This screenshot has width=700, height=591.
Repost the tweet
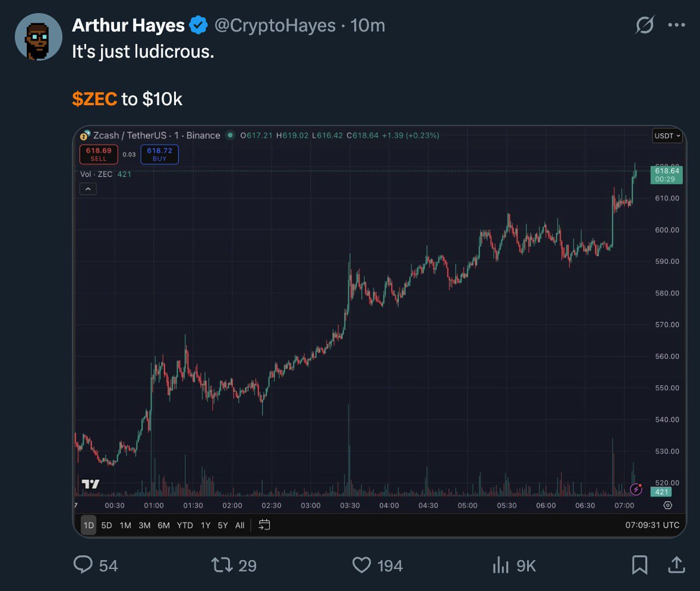click(221, 564)
